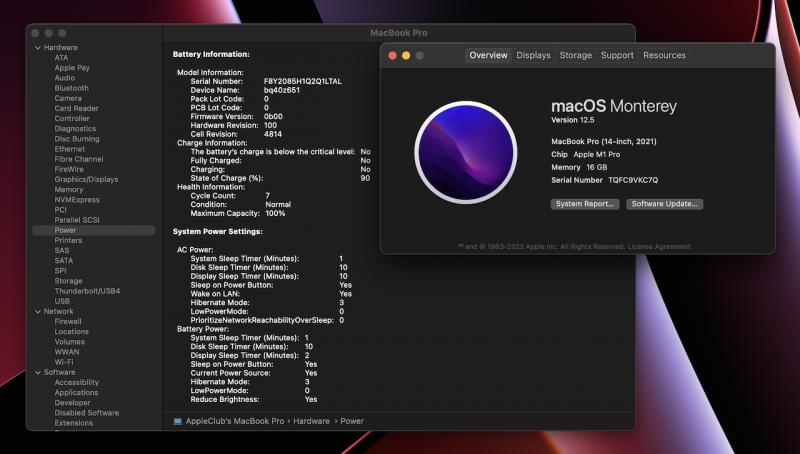
Task: Select Accessibility under Software
Action: pyautogui.click(x=77, y=383)
